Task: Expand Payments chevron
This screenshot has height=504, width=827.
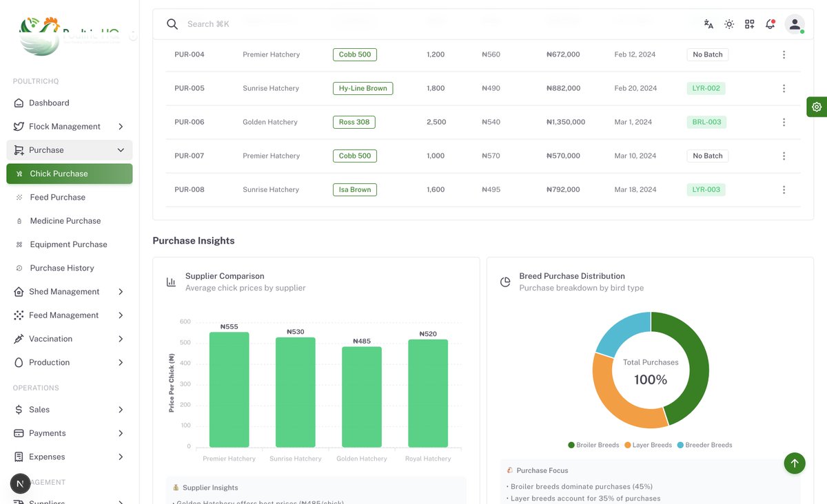Action: point(121,433)
